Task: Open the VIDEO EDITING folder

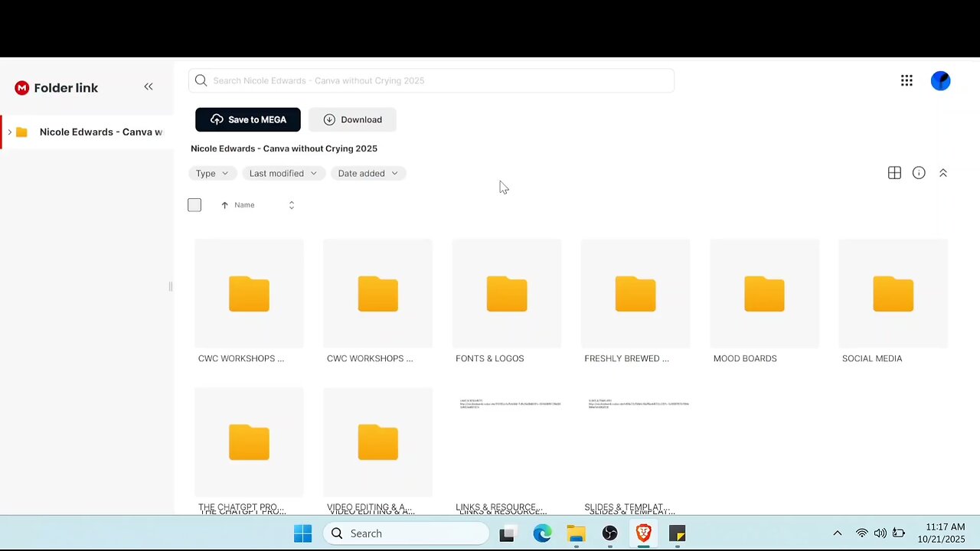Action: click(x=377, y=442)
